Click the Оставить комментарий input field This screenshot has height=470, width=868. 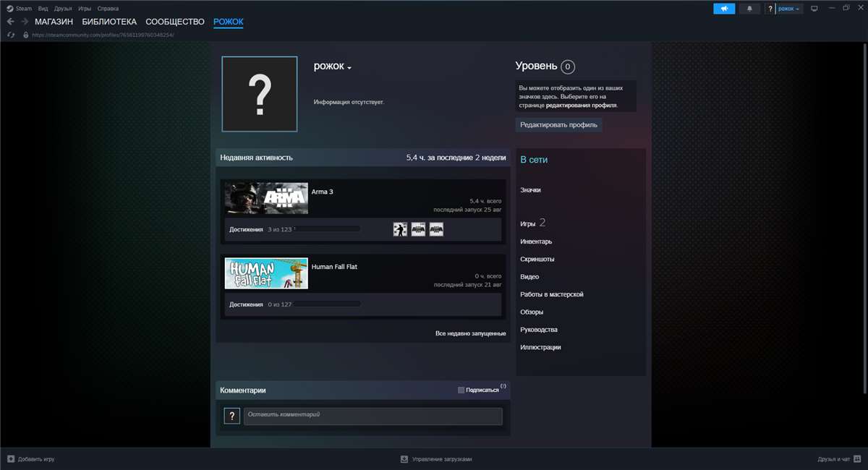tap(373, 416)
